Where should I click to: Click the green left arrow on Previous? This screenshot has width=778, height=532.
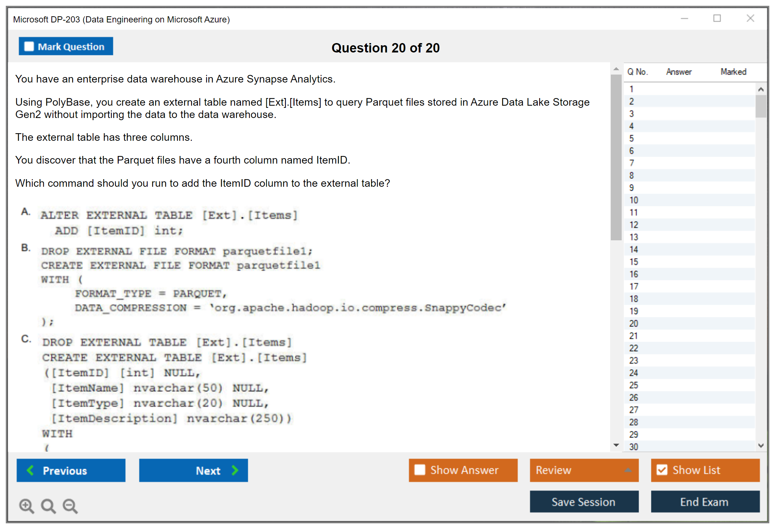30,470
